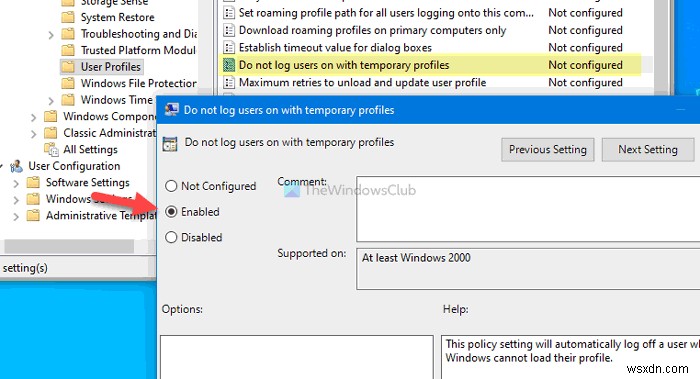700x379 pixels.
Task: Select Windows File Protection tree item
Action: pos(138,83)
